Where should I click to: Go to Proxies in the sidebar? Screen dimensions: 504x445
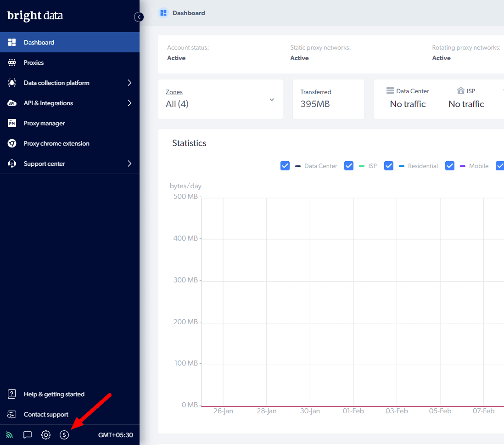coord(34,62)
